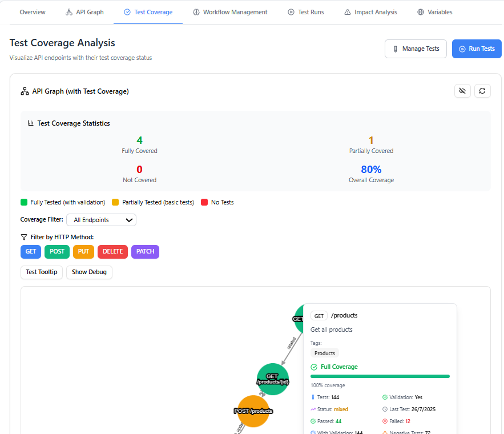Click the warning triangle icon on Impact Analysis

(347, 11)
